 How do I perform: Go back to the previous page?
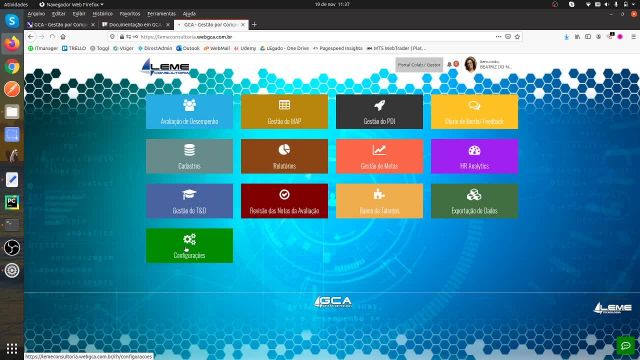pos(31,37)
